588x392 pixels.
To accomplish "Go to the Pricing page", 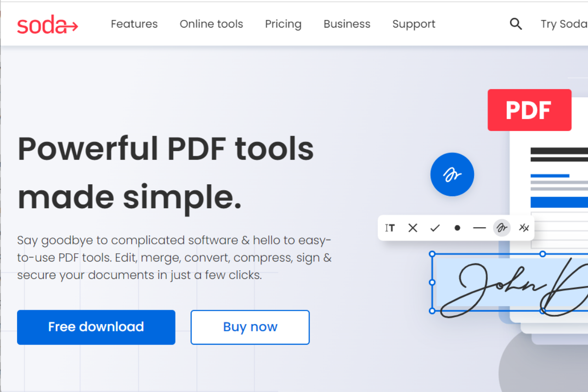I will (283, 24).
